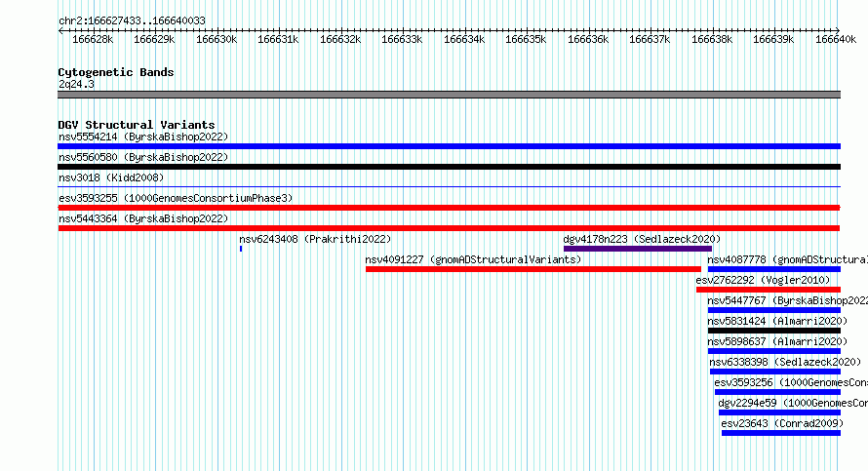
Task: Click the 166636k ruler position
Action: (588, 39)
